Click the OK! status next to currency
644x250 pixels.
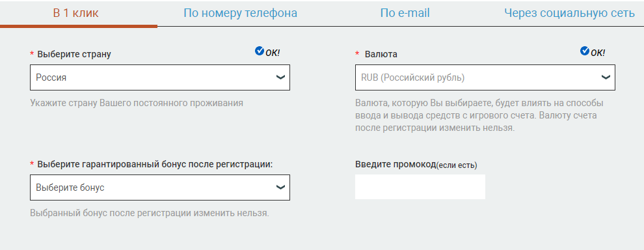pos(598,53)
